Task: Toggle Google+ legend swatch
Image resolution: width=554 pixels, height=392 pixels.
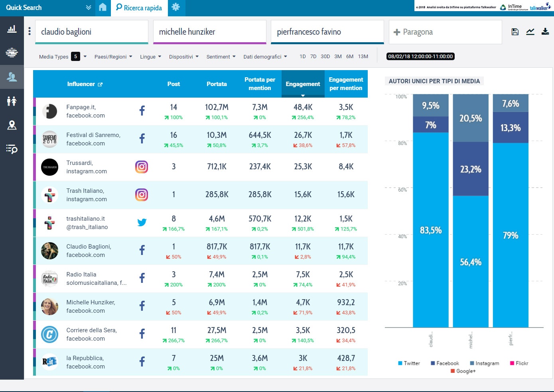Action: [x=453, y=371]
